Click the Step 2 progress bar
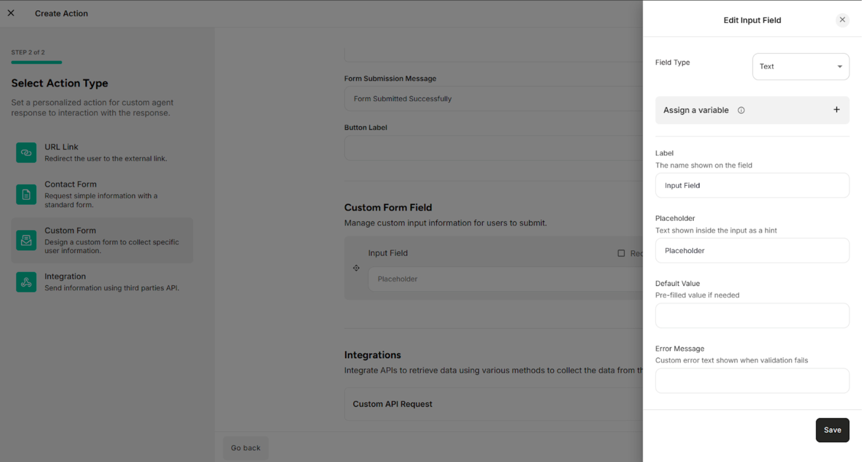 pos(36,62)
